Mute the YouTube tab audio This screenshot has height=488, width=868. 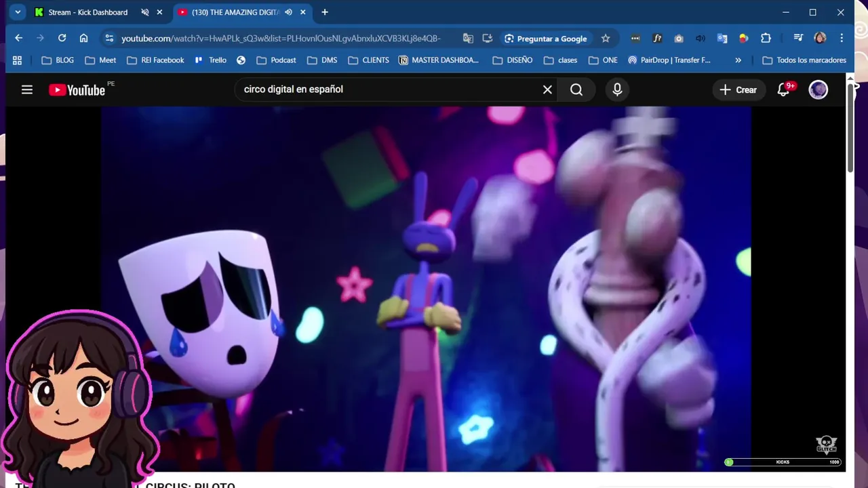pos(288,12)
